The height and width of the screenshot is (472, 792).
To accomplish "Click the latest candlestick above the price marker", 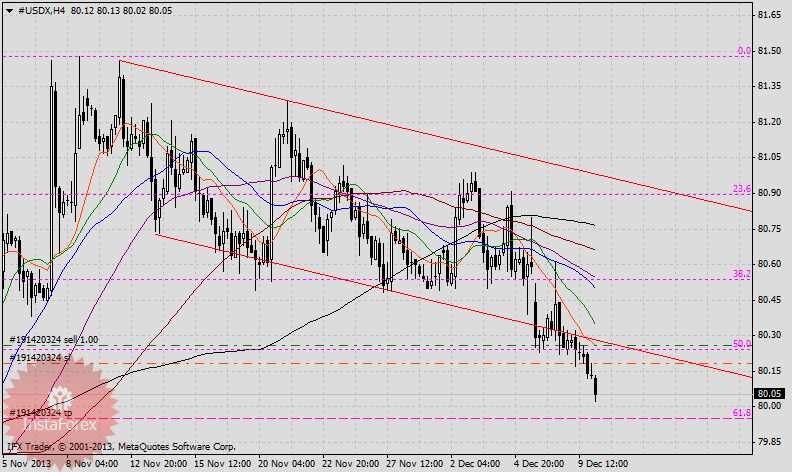I will coord(595,388).
